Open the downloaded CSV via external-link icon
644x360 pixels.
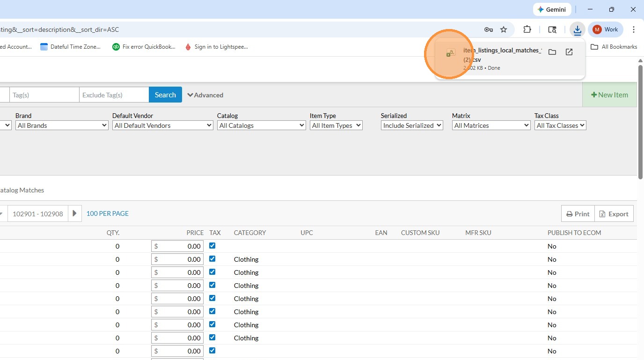tap(569, 52)
